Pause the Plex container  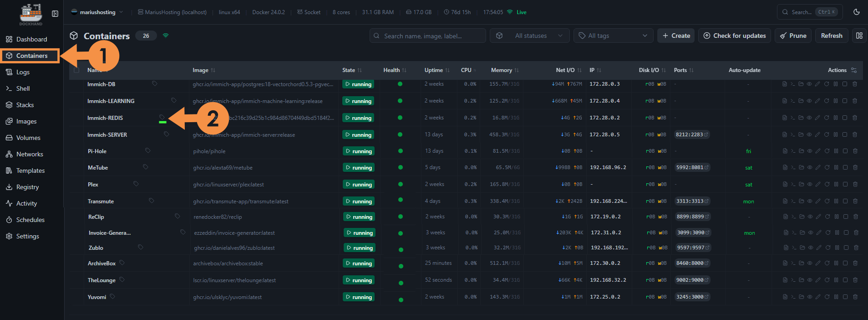(x=836, y=184)
